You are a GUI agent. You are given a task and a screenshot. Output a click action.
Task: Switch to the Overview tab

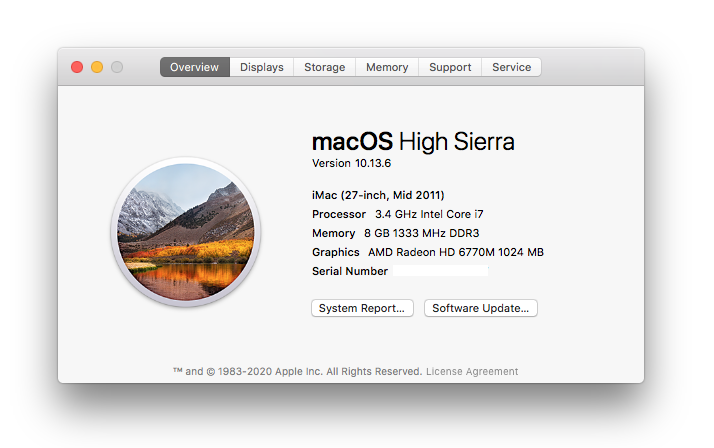pyautogui.click(x=194, y=67)
